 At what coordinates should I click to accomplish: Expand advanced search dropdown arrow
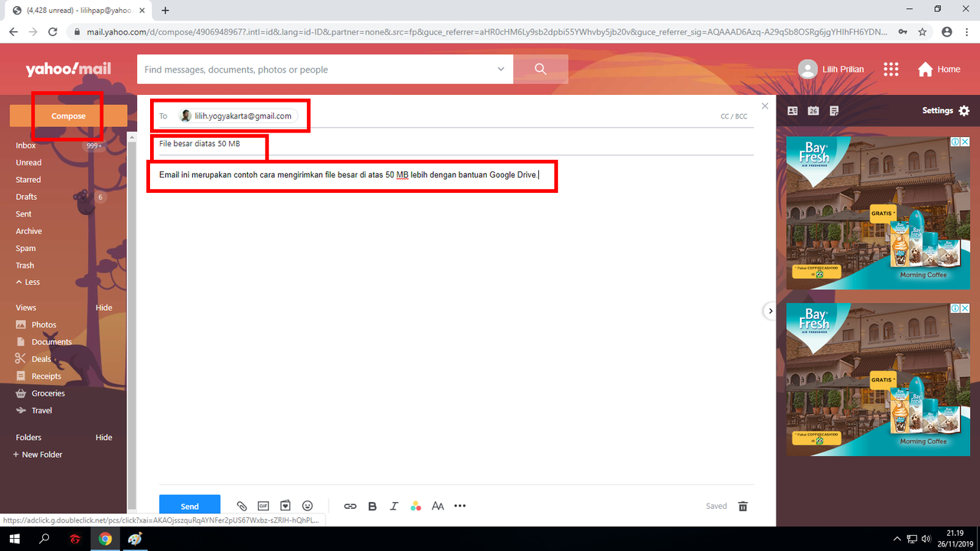pyautogui.click(x=501, y=69)
